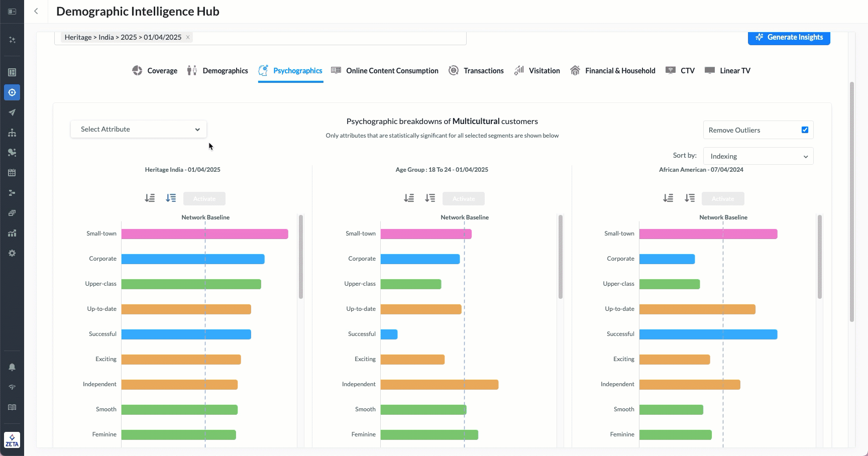Switch to the Demographics tab
868x456 pixels.
pos(218,71)
